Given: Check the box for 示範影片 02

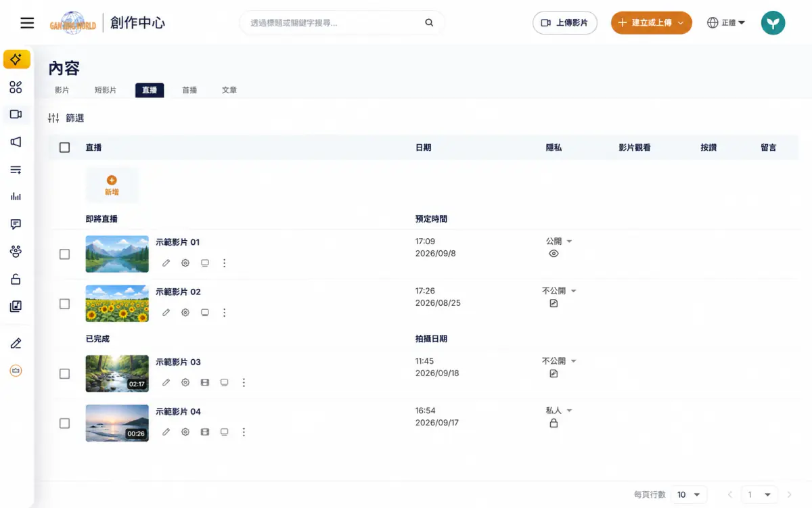Looking at the screenshot, I should tap(65, 304).
